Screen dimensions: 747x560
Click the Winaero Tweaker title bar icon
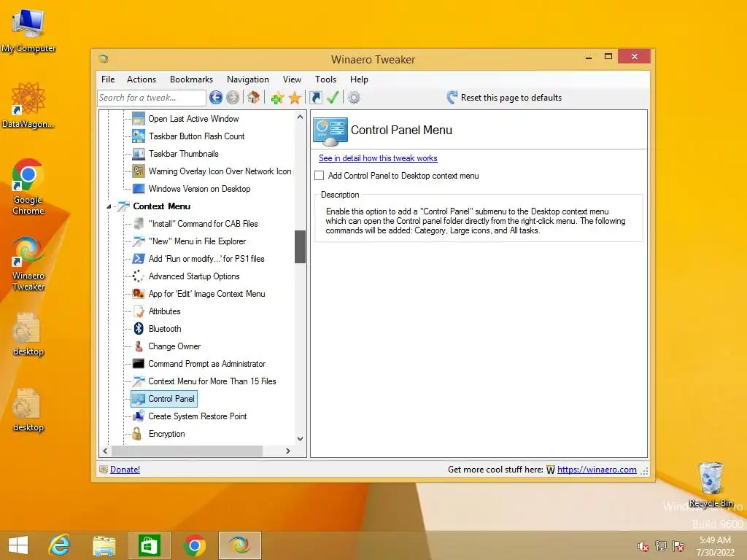coord(104,58)
